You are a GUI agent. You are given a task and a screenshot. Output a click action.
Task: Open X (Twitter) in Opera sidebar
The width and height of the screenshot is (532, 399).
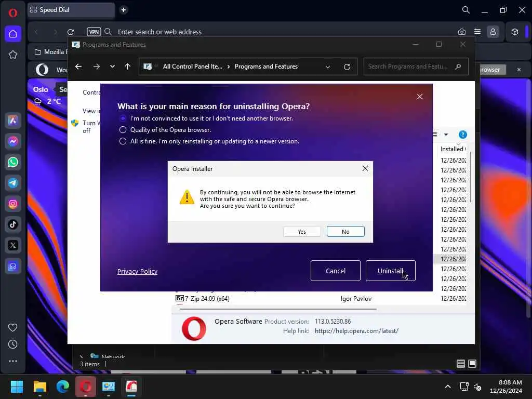click(x=13, y=245)
